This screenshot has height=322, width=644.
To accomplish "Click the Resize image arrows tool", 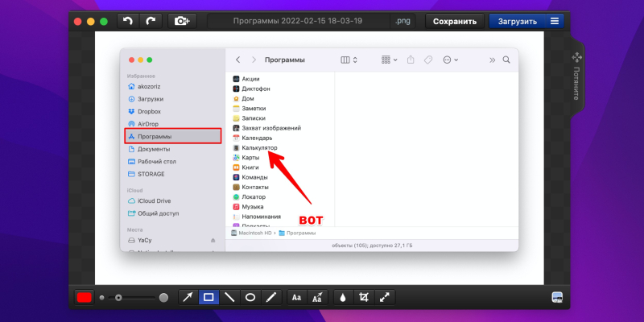I will click(385, 297).
